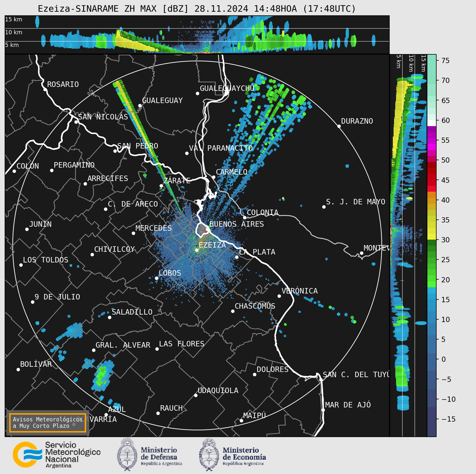The height and width of the screenshot is (474, 476).
Task: Click the DURAZNO label on range ring
Action: click(357, 121)
